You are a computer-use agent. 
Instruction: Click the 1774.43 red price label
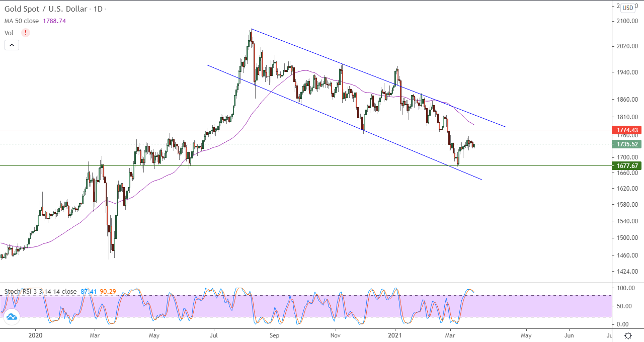pos(626,130)
